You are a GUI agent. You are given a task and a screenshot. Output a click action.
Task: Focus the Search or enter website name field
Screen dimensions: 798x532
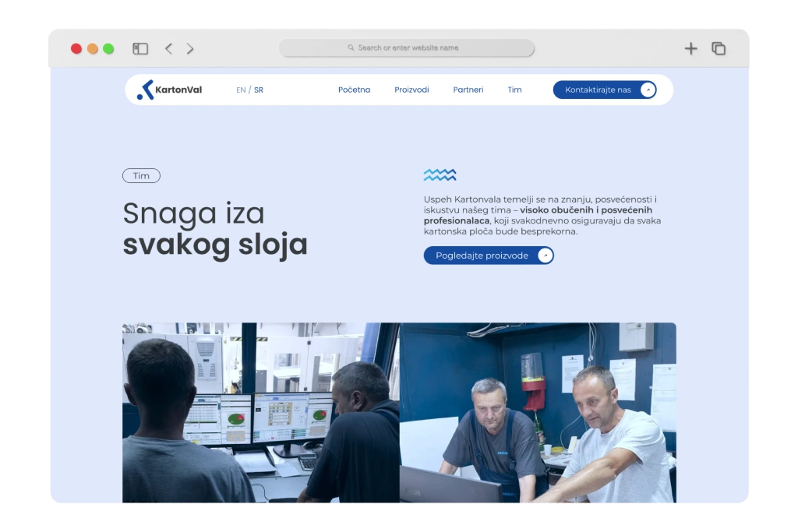[x=407, y=48]
